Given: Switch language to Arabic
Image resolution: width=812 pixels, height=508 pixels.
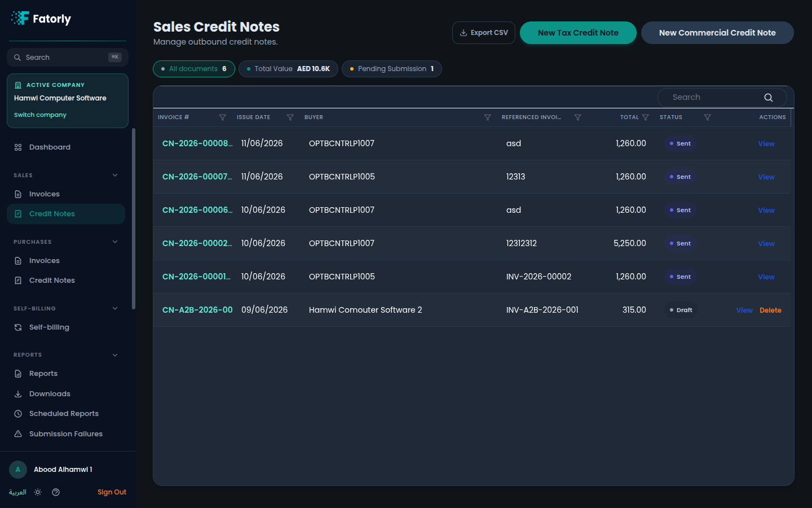Looking at the screenshot, I should pyautogui.click(x=17, y=492).
